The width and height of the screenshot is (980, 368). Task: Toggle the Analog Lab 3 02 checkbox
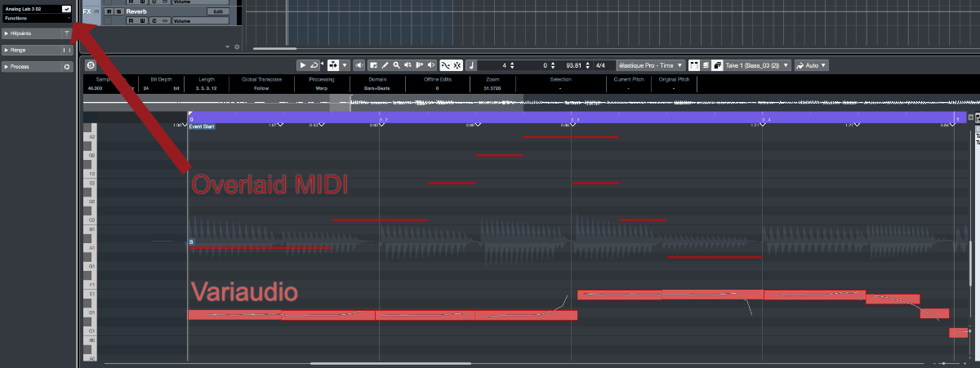coord(66,9)
